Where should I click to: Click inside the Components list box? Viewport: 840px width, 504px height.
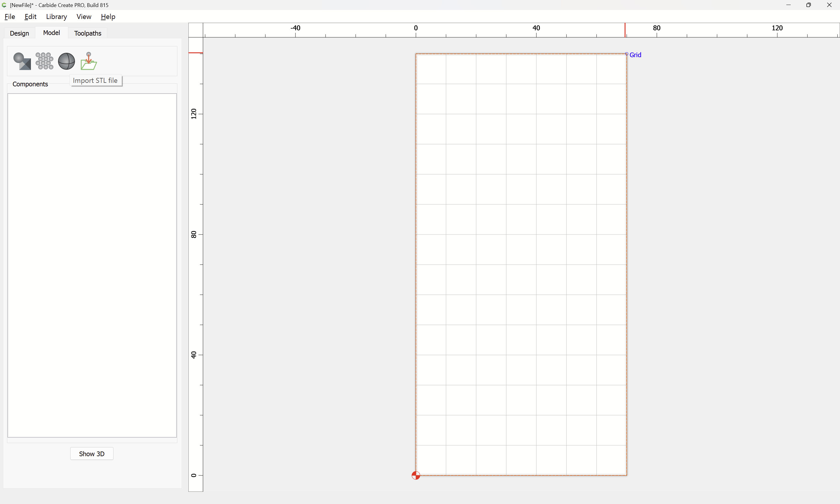[92, 265]
